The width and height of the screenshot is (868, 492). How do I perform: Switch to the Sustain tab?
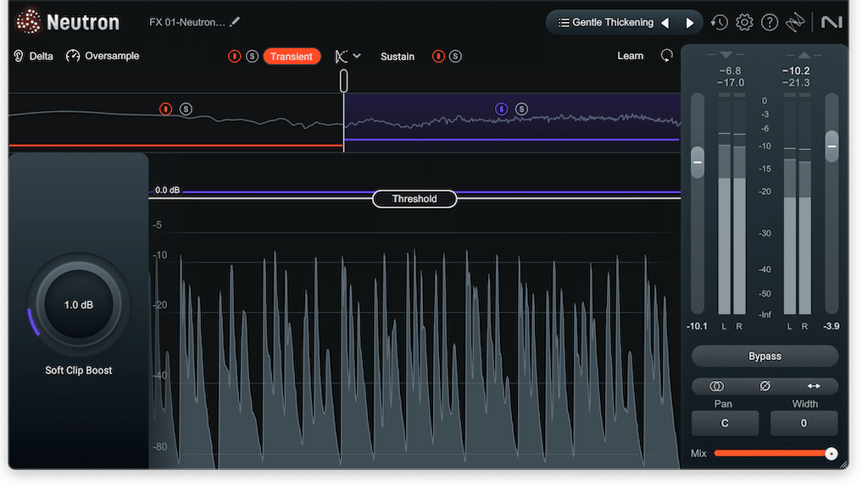click(398, 57)
